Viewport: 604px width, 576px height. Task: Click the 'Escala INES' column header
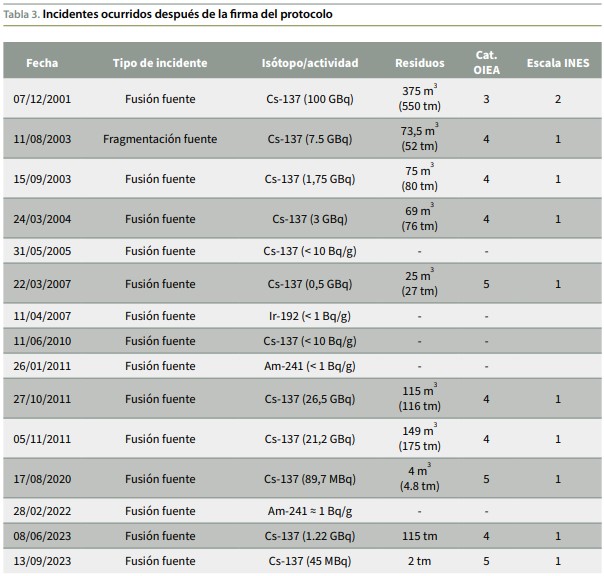(x=558, y=62)
